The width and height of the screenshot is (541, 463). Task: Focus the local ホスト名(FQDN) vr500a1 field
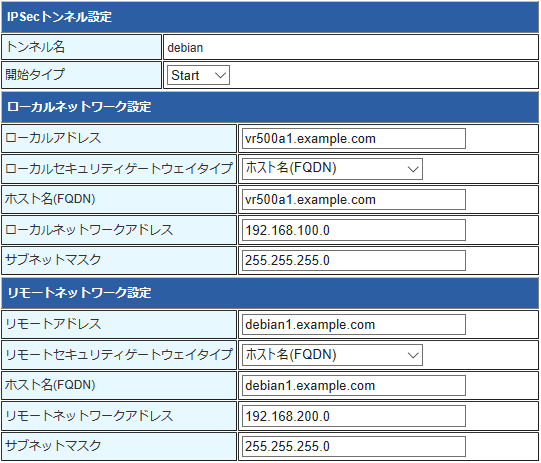(x=354, y=200)
